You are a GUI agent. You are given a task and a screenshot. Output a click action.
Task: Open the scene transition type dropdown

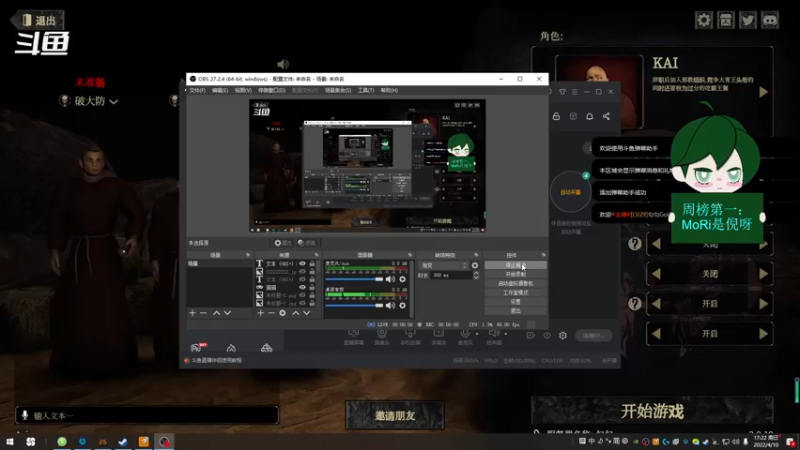tap(443, 265)
